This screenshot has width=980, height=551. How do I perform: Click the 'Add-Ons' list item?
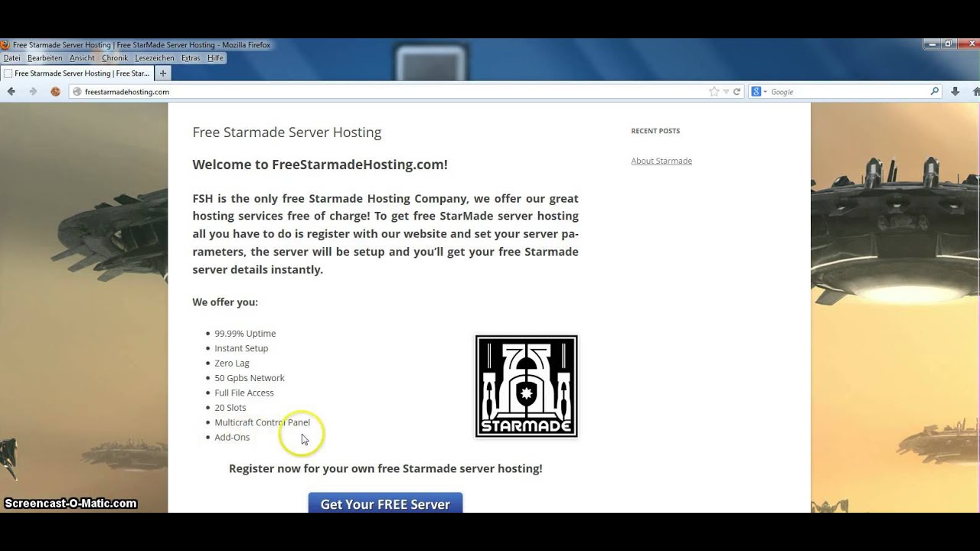pyautogui.click(x=232, y=438)
